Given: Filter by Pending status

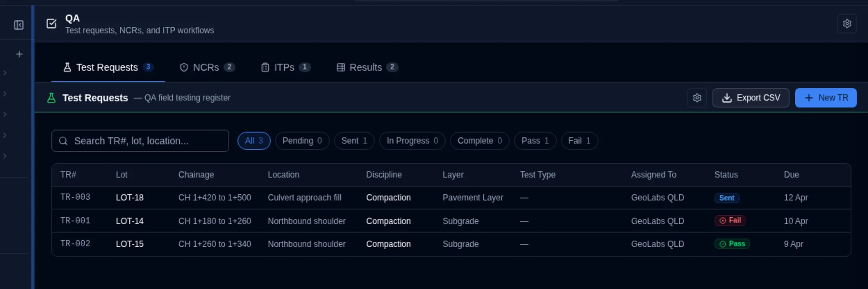Looking at the screenshot, I should [302, 141].
